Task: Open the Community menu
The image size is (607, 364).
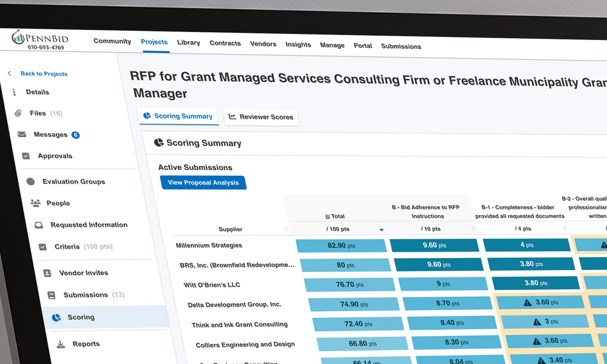Action: (x=112, y=41)
